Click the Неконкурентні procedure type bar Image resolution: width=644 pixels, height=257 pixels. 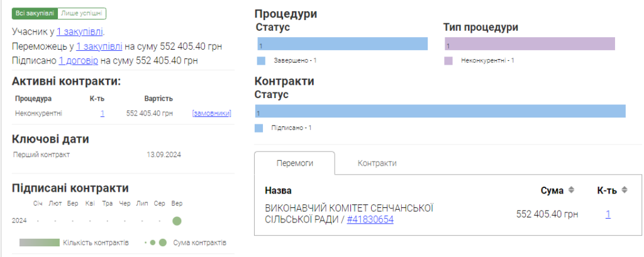click(530, 44)
